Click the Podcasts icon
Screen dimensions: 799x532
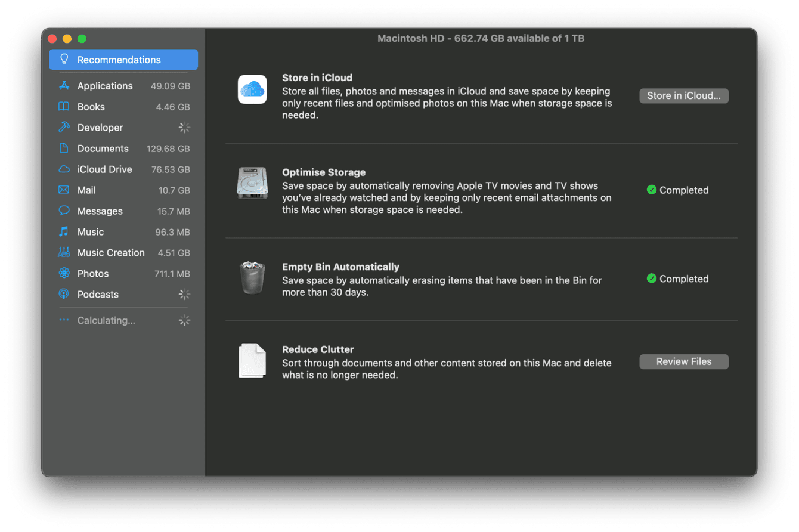tap(64, 295)
